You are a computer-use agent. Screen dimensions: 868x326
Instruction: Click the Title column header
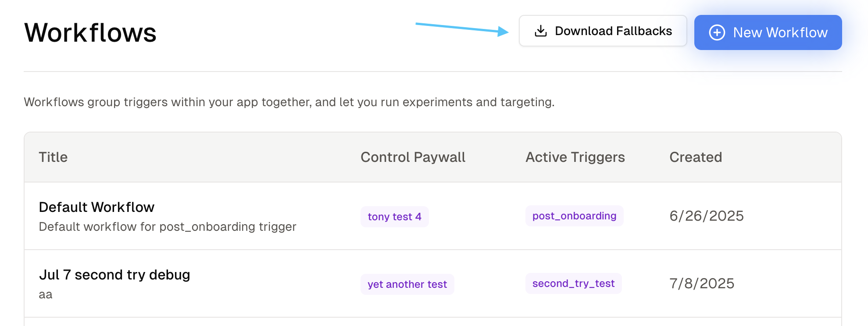(x=53, y=157)
